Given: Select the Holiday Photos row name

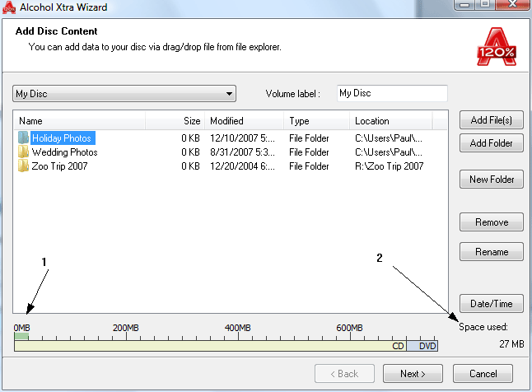Looking at the screenshot, I should tap(63, 138).
